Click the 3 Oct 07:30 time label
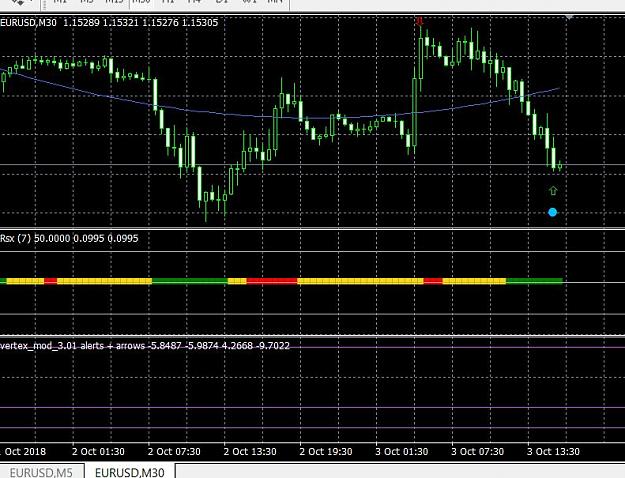 point(478,452)
